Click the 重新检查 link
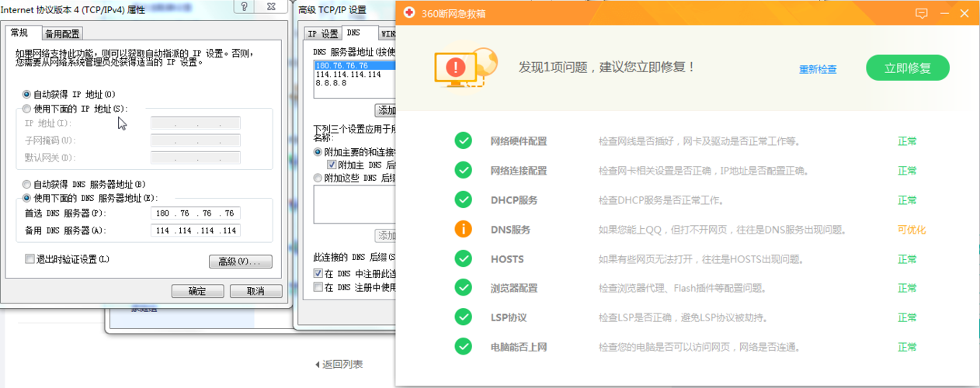The width and height of the screenshot is (980, 388). click(818, 69)
